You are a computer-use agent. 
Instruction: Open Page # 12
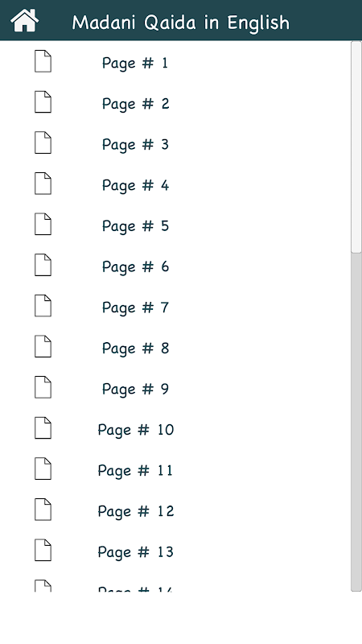point(136,511)
